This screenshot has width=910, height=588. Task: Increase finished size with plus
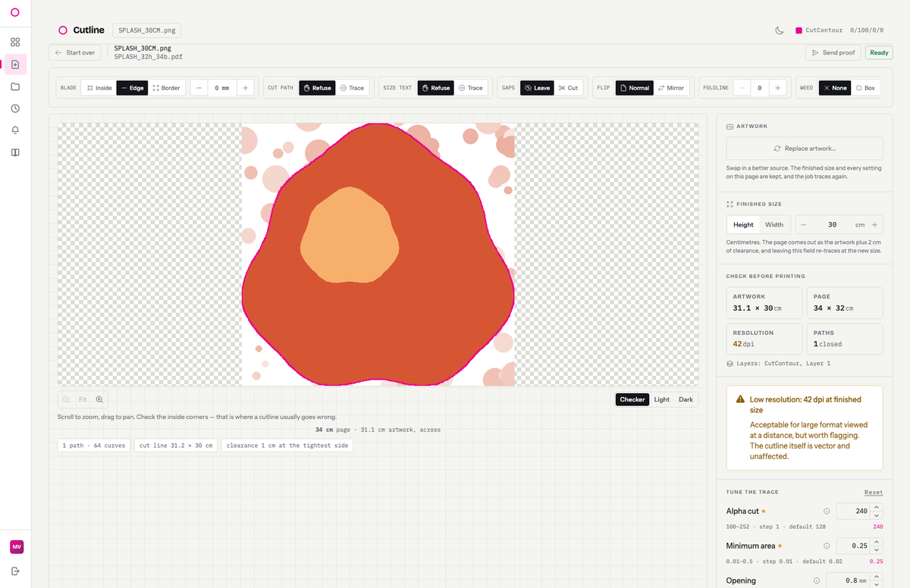pyautogui.click(x=874, y=225)
